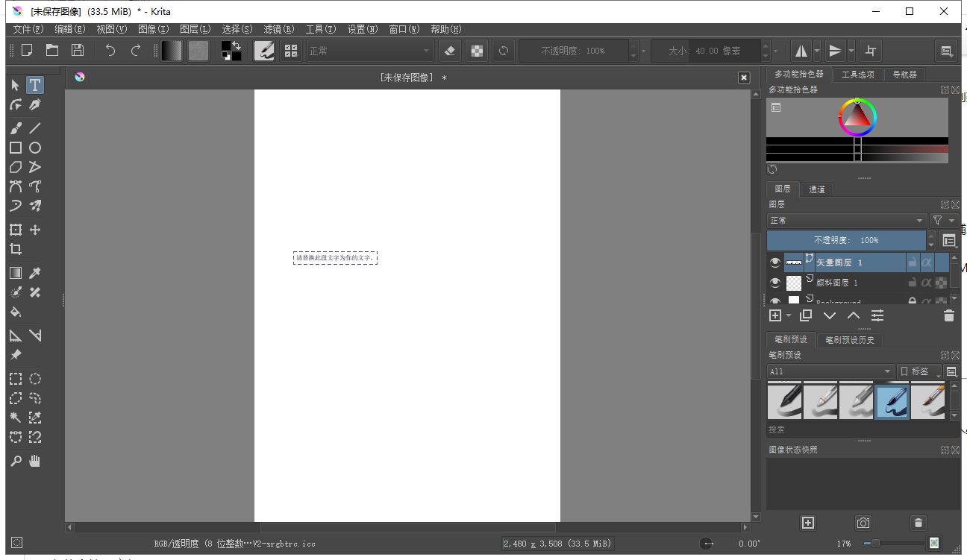Hide the 颜料图层 1 layer

[775, 283]
